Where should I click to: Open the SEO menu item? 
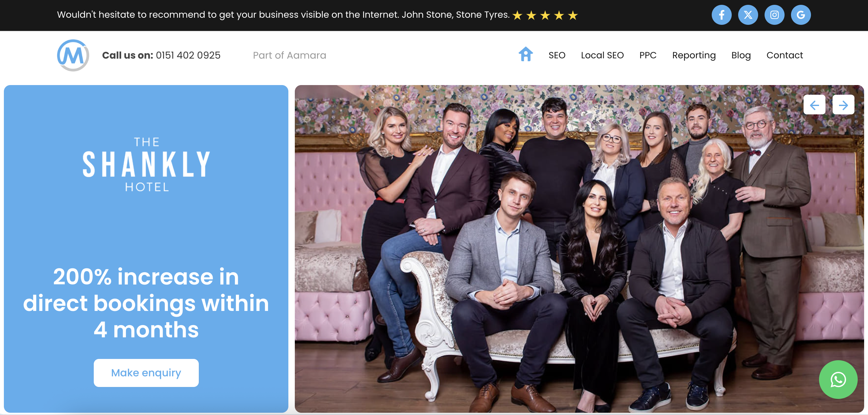[557, 55]
